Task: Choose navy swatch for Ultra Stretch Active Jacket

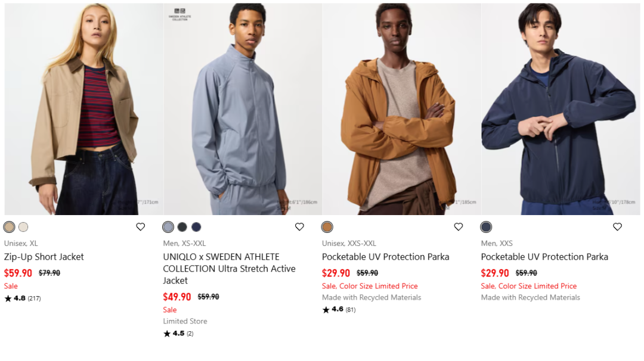Action: click(x=196, y=227)
